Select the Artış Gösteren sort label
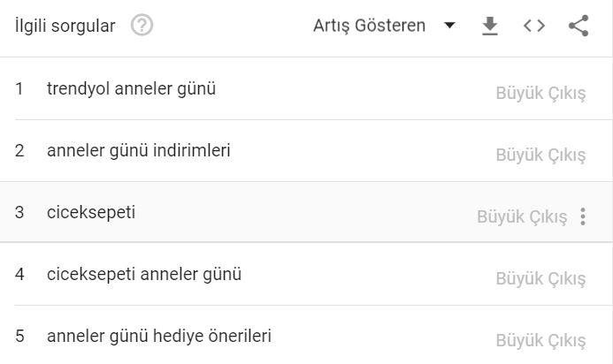This screenshot has height=364, width=613. click(x=369, y=26)
